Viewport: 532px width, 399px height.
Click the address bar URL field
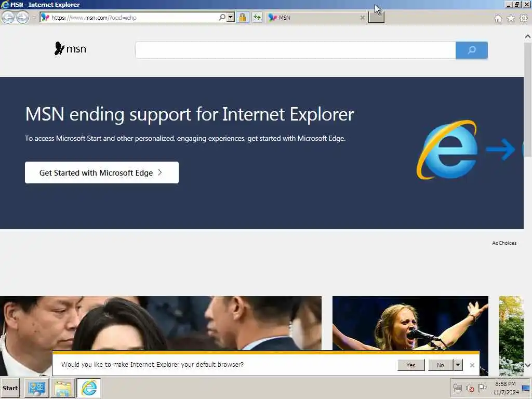tap(134, 17)
